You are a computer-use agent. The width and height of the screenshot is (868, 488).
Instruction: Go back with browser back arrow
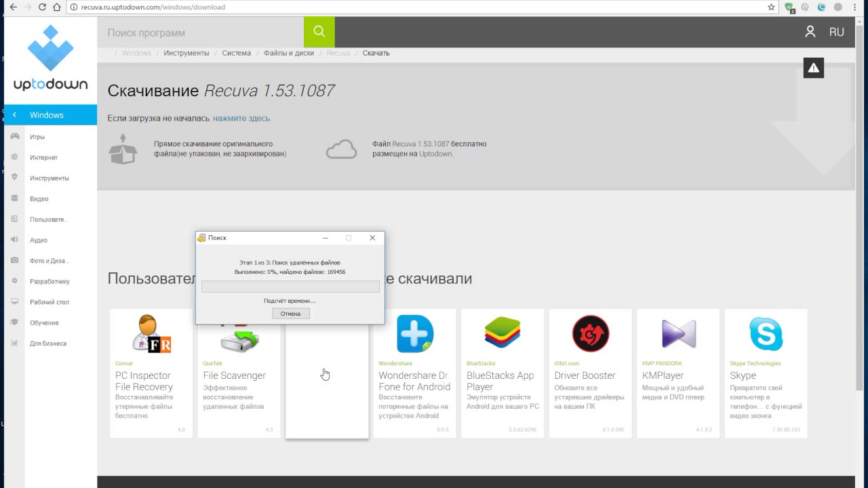coord(13,7)
